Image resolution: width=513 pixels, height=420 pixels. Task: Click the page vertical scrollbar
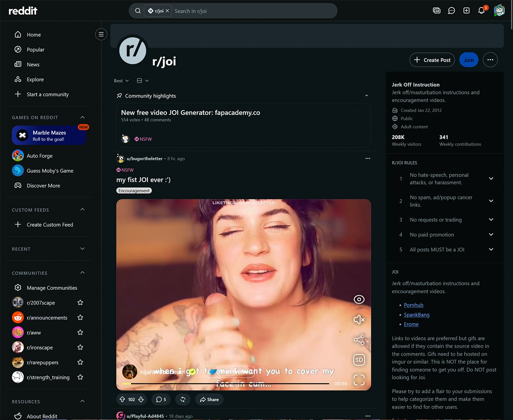511,15
